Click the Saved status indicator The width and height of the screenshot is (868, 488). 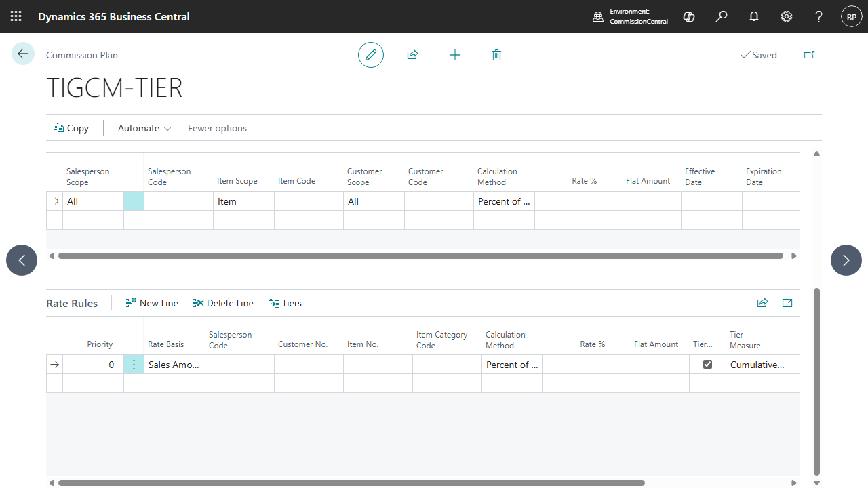pos(759,55)
